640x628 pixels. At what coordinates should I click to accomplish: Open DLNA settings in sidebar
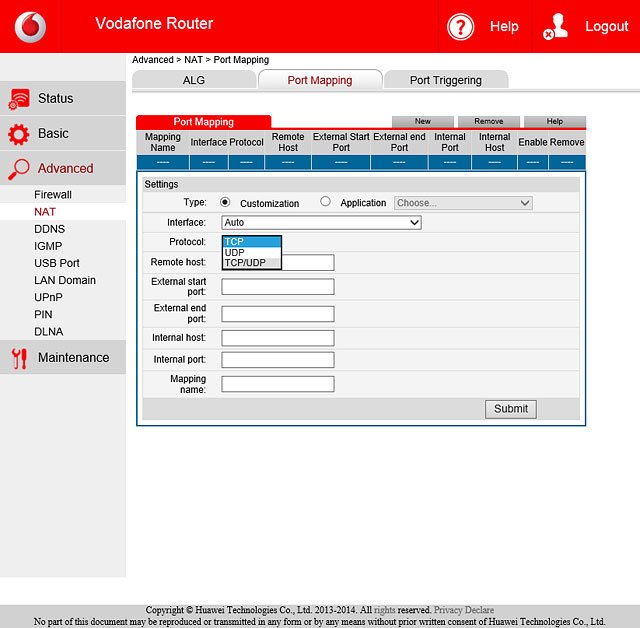49,332
